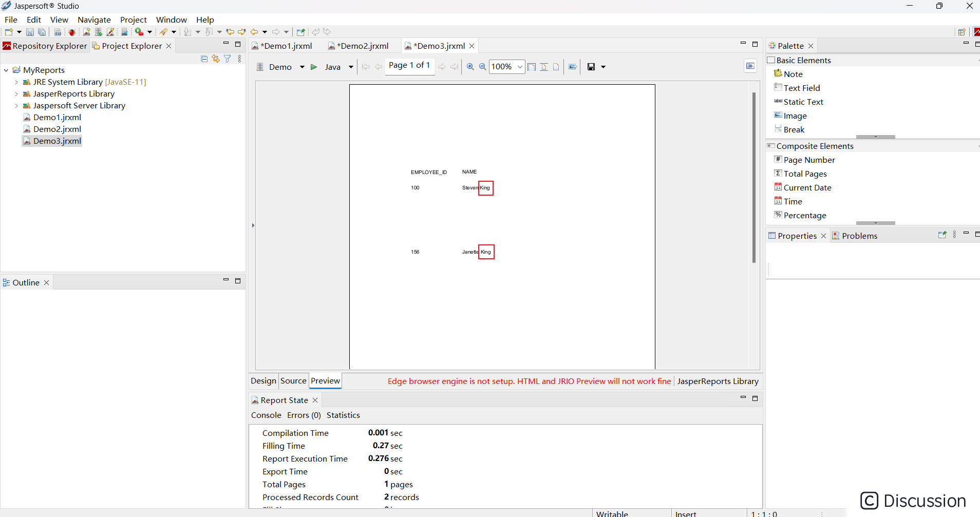Open the 100% zoom level combo box

[x=507, y=67]
